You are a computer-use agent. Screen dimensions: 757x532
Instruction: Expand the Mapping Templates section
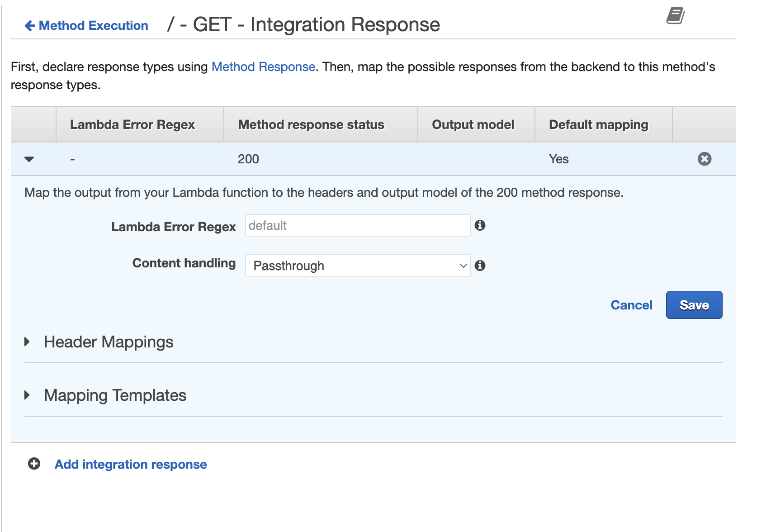(x=114, y=395)
